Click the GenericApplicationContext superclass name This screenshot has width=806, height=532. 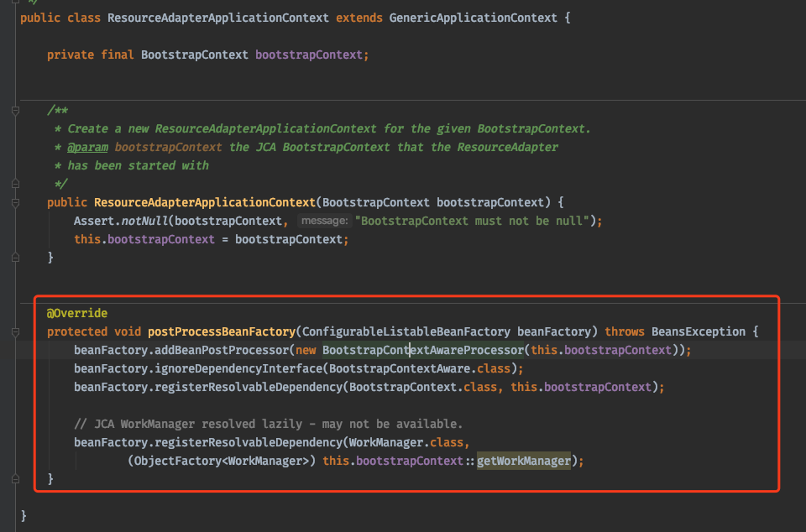point(473,18)
